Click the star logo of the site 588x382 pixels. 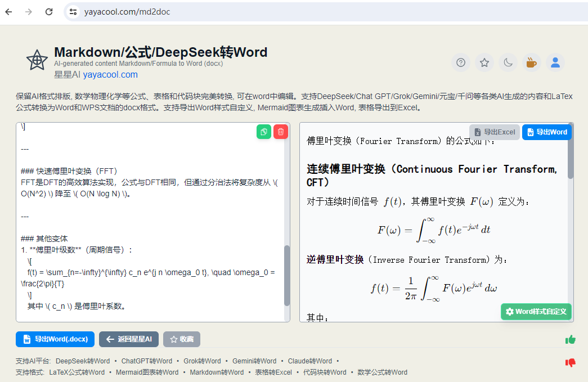[37, 60]
